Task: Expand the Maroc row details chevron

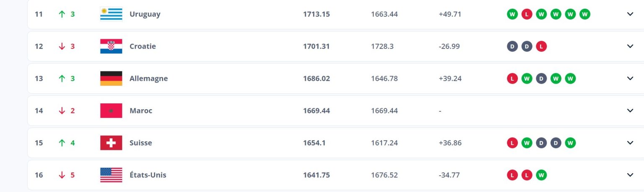Action: 630,111
